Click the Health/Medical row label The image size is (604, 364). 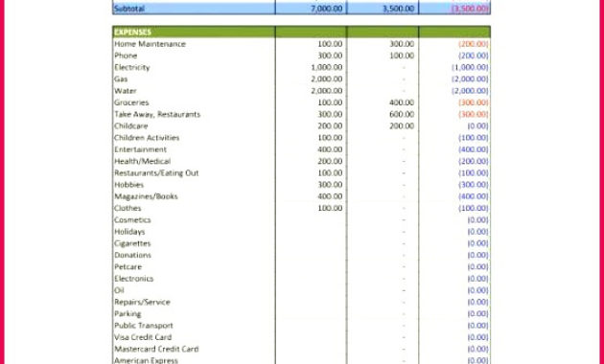pos(142,161)
